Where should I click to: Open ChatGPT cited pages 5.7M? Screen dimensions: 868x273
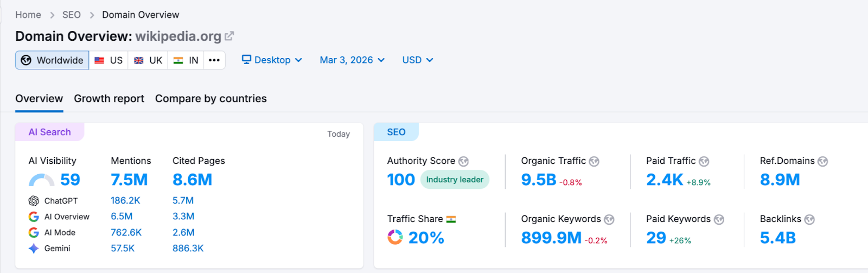(x=183, y=200)
